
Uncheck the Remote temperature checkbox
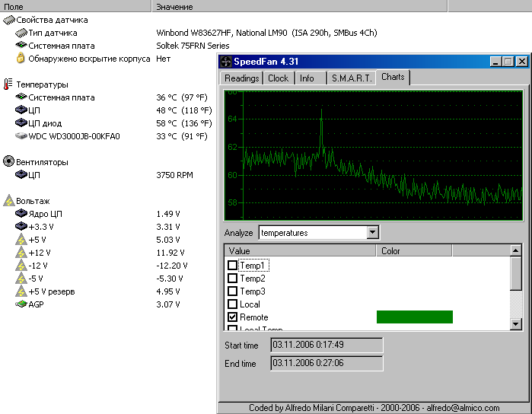tap(233, 317)
